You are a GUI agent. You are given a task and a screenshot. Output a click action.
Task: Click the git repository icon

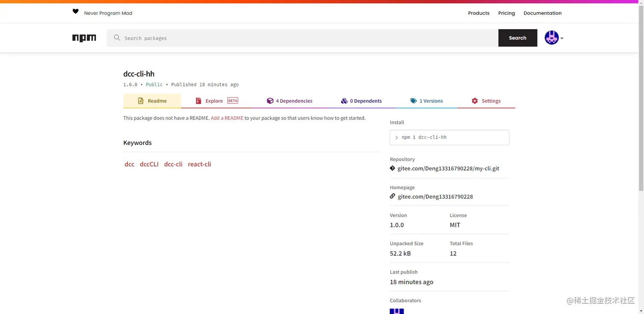pos(393,168)
